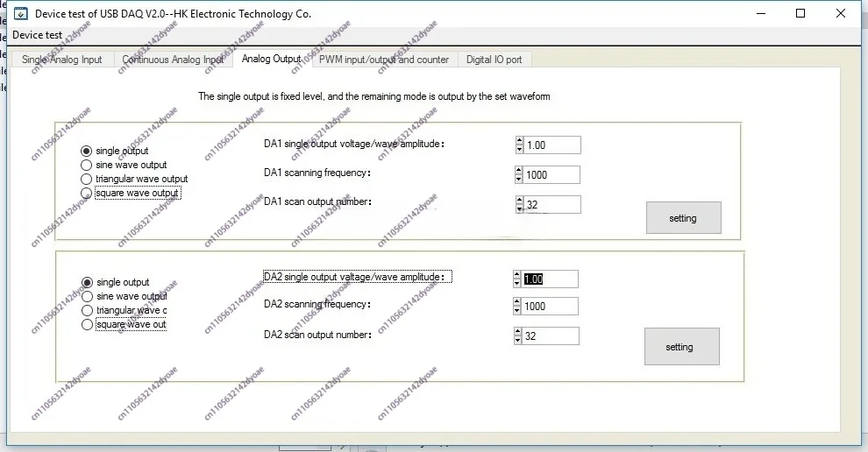
Task: Open the Digital IO port tab
Action: click(494, 60)
